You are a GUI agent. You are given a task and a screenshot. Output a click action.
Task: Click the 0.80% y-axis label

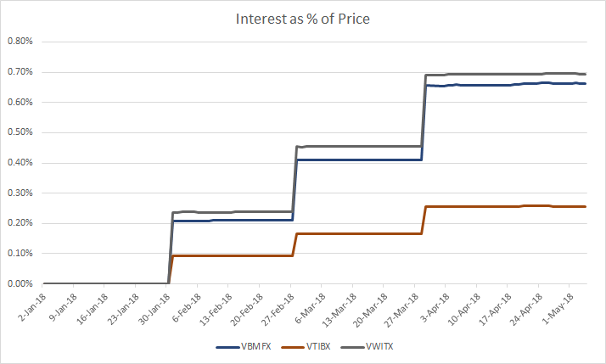(x=20, y=42)
